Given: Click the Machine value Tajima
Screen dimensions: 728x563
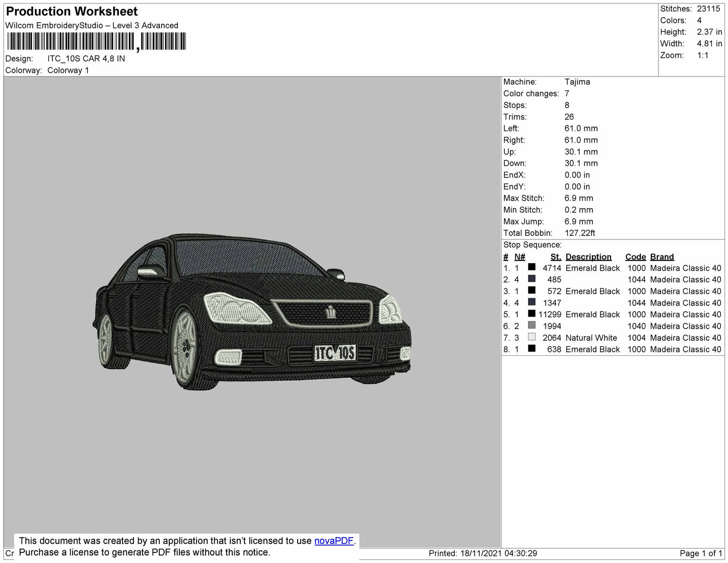Looking at the screenshot, I should click(577, 82).
